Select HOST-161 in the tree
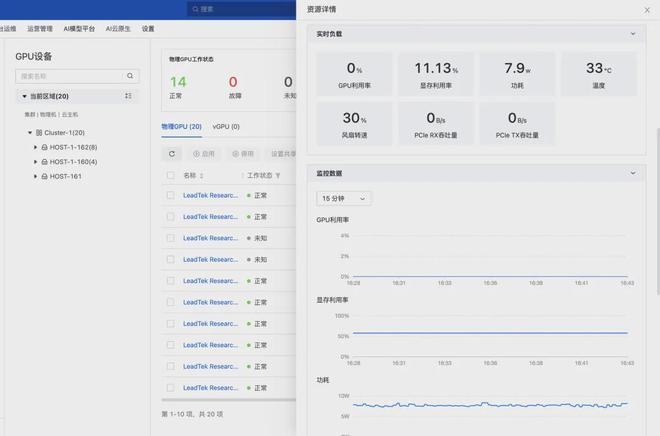The height and width of the screenshot is (436, 660). 66,176
